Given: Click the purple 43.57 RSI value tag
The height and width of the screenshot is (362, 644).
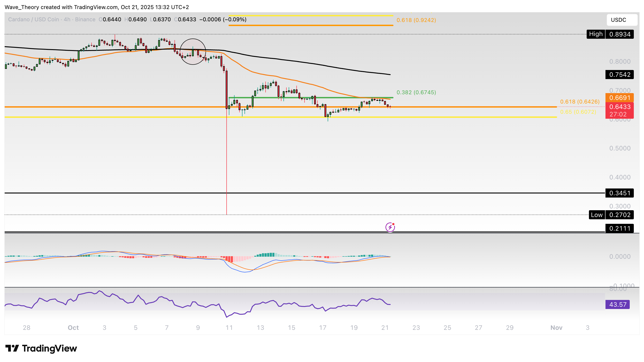Looking at the screenshot, I should tap(617, 304).
